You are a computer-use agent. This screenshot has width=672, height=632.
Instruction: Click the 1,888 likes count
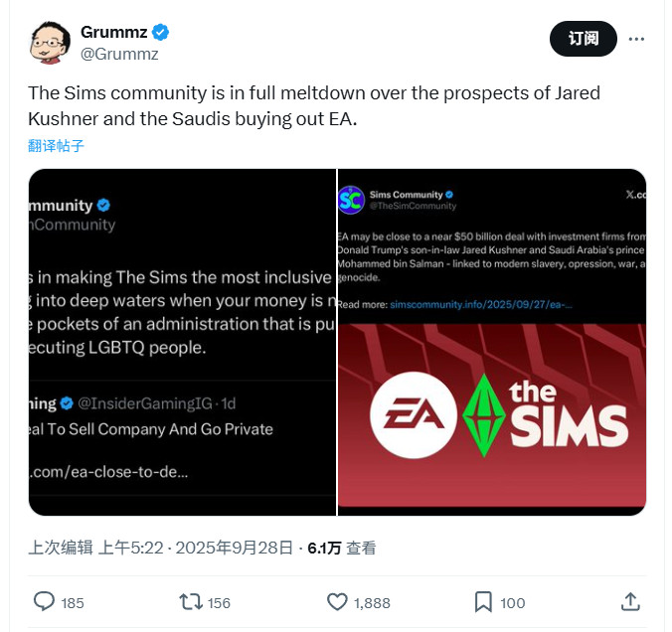(372, 602)
